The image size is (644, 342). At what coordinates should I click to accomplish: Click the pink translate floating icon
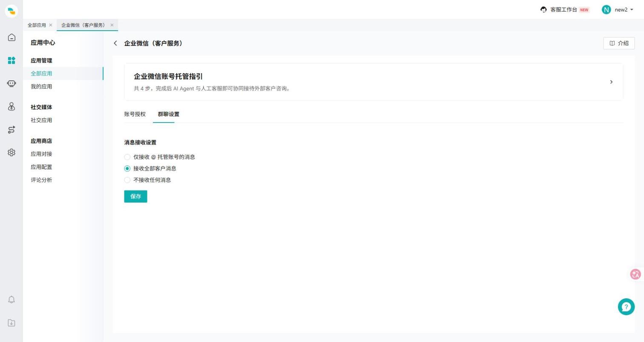pyautogui.click(x=635, y=274)
